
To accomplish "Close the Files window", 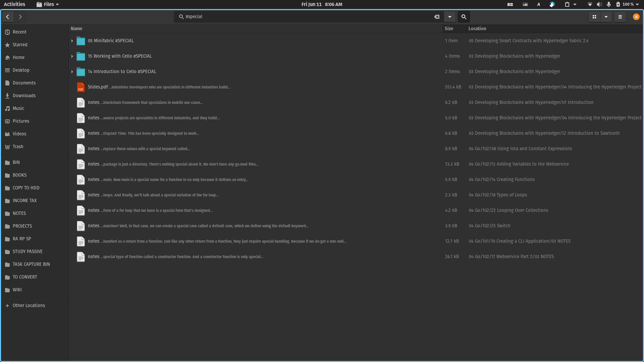I will [636, 17].
